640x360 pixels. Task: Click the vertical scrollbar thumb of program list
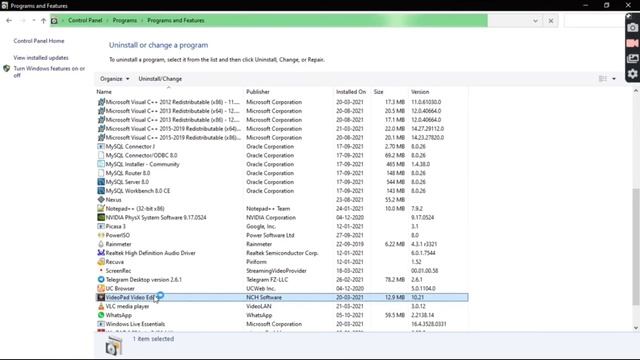click(x=636, y=247)
